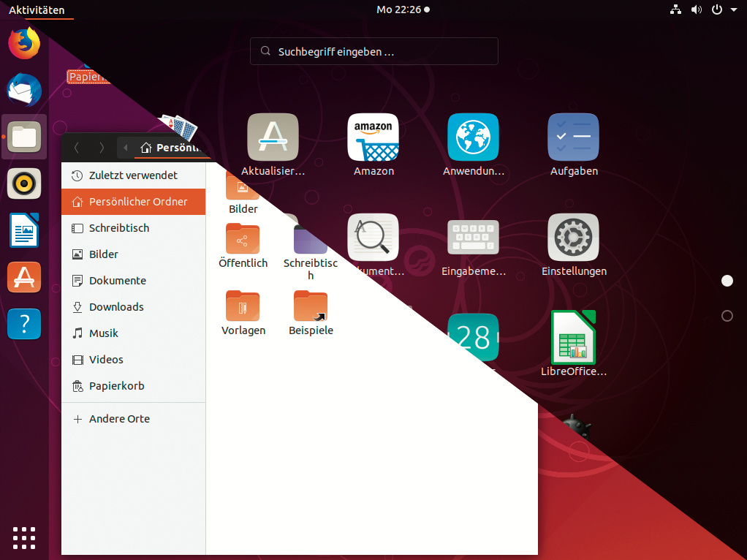Open the Bilder folder in file view

(243, 187)
